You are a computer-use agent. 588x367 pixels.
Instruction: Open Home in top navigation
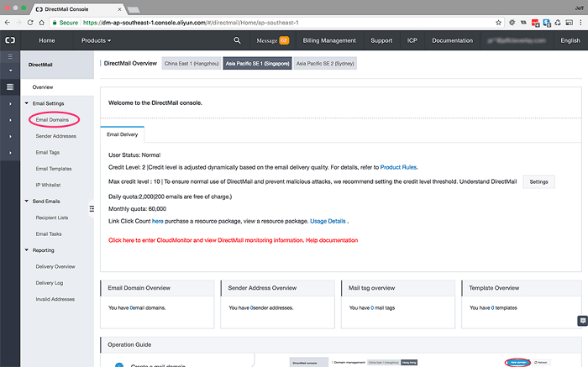pyautogui.click(x=47, y=40)
